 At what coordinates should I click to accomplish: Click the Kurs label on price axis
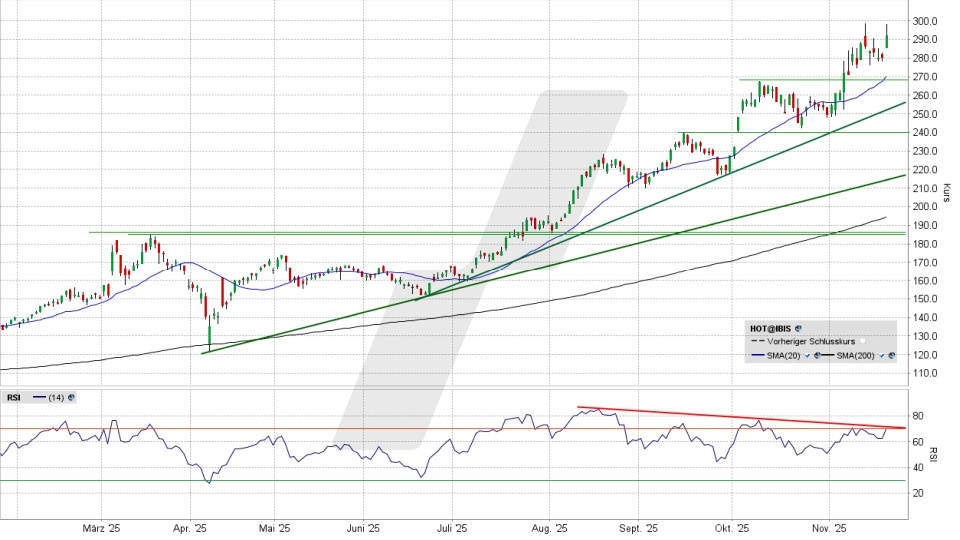point(946,190)
